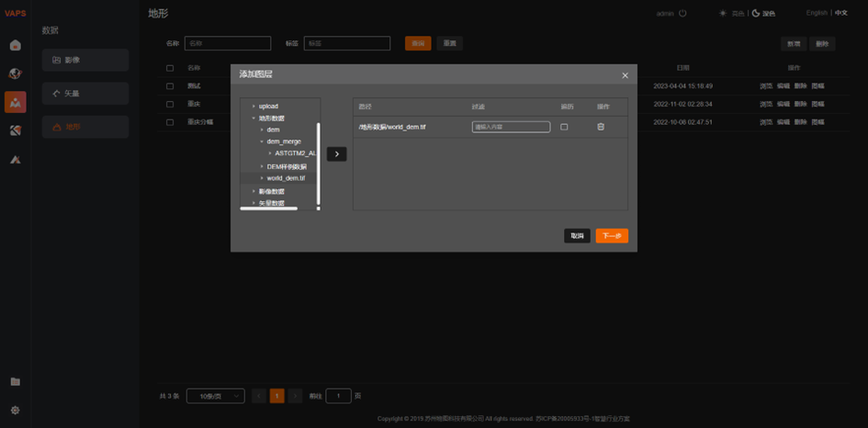Select the 影像 data menu item

[85, 60]
